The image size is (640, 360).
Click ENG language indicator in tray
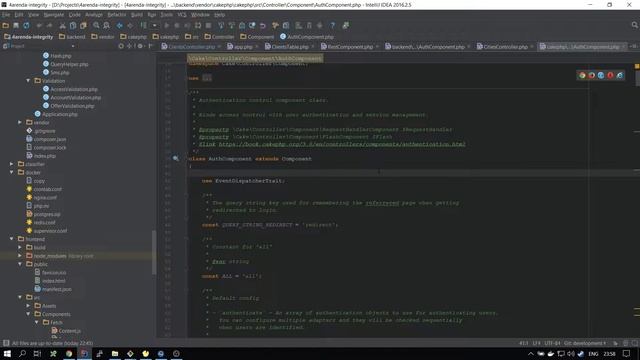coord(593,353)
